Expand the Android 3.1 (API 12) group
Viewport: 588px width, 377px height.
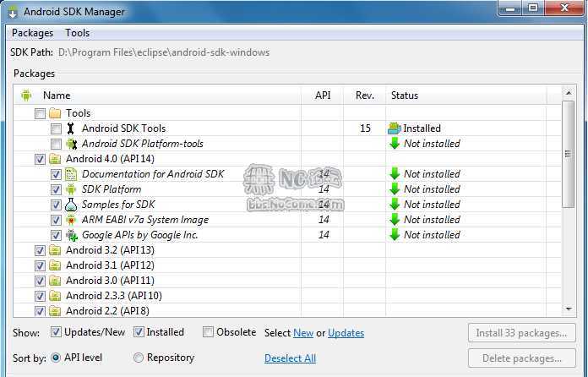tap(110, 265)
